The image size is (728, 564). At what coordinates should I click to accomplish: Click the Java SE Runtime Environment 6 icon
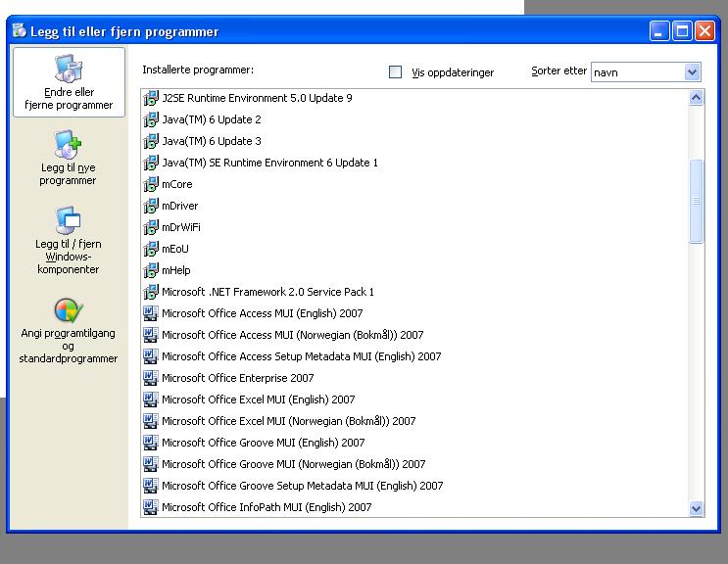(x=151, y=163)
